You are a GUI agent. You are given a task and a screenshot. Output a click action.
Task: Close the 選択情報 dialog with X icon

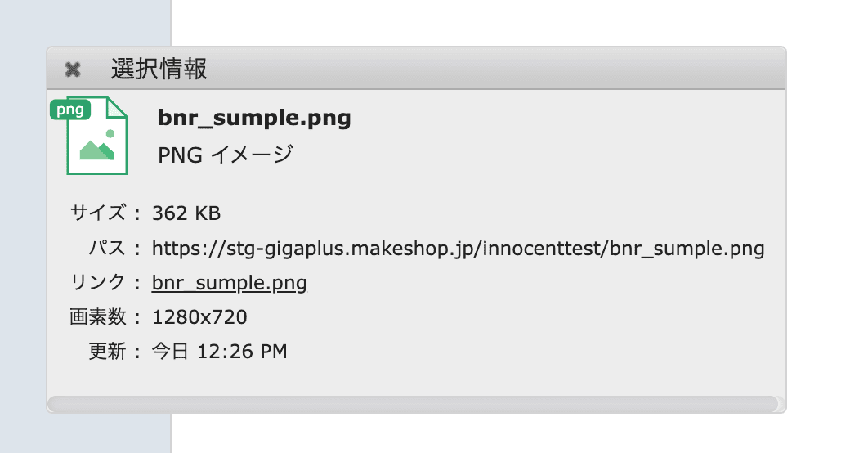point(73,70)
